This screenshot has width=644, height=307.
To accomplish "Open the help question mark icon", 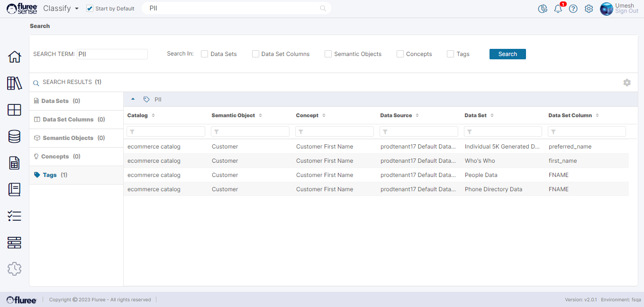I will pyautogui.click(x=573, y=9).
